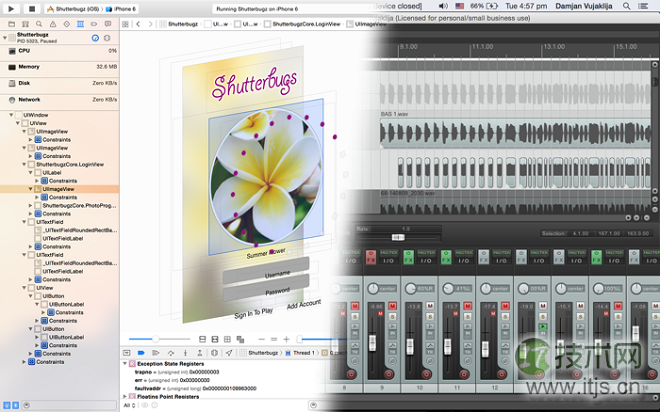Open the Network gauge row

[x=59, y=100]
